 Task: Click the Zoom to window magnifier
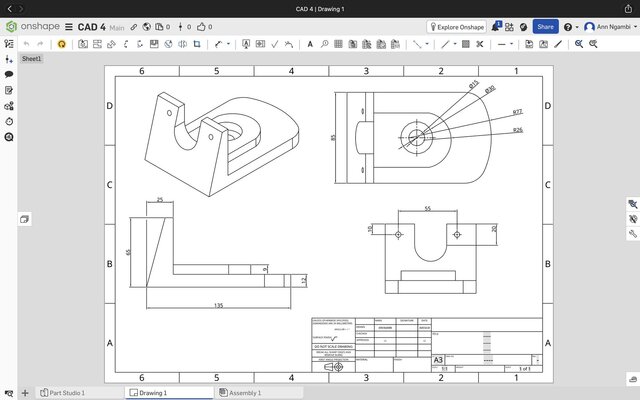[593, 44]
